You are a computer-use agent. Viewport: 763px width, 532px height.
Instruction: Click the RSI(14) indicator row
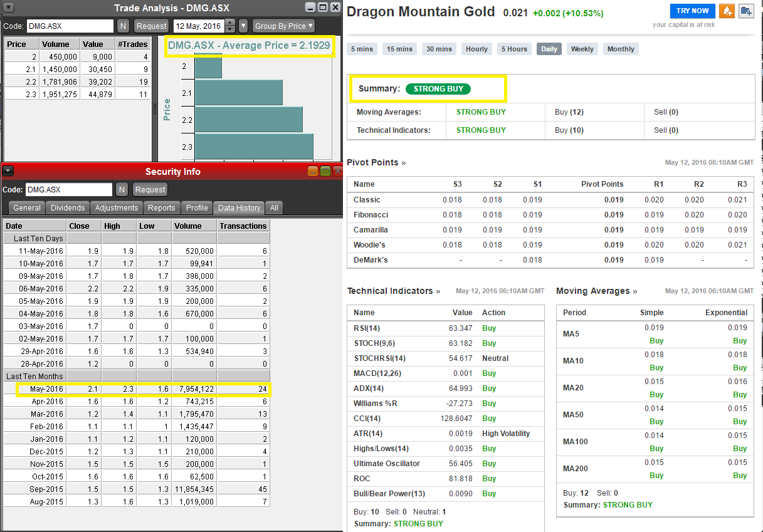[x=446, y=328]
